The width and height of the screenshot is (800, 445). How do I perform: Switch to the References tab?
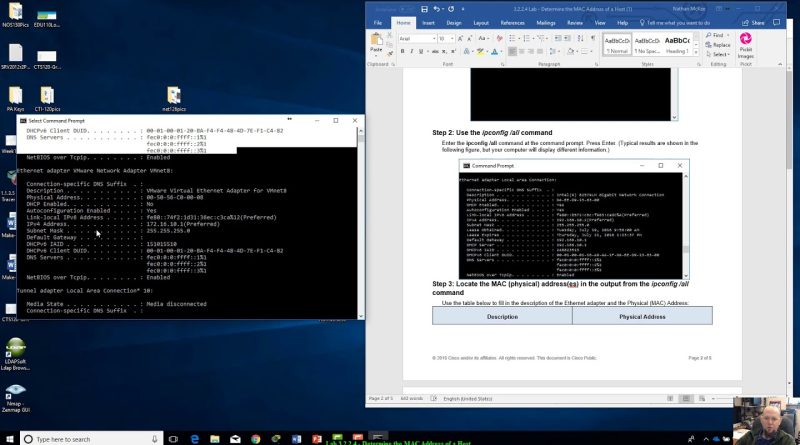(x=512, y=23)
